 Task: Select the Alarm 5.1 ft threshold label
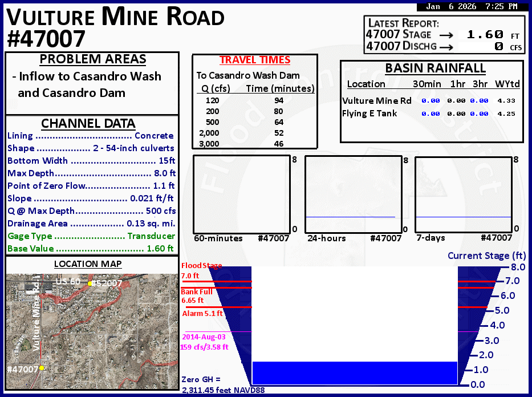coord(202,313)
